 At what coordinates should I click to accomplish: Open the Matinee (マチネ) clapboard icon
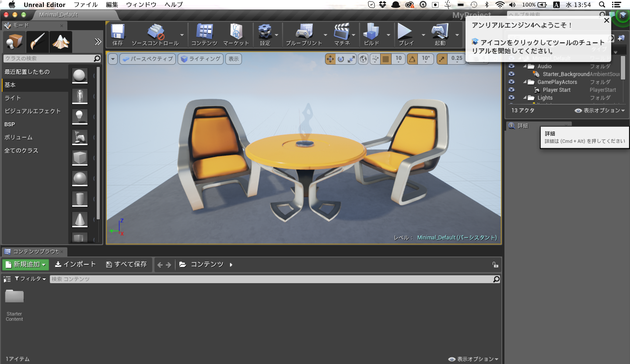point(342,35)
